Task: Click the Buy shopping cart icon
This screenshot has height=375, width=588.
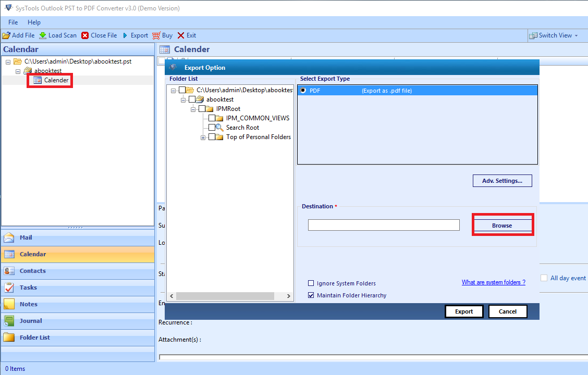Action: [156, 35]
